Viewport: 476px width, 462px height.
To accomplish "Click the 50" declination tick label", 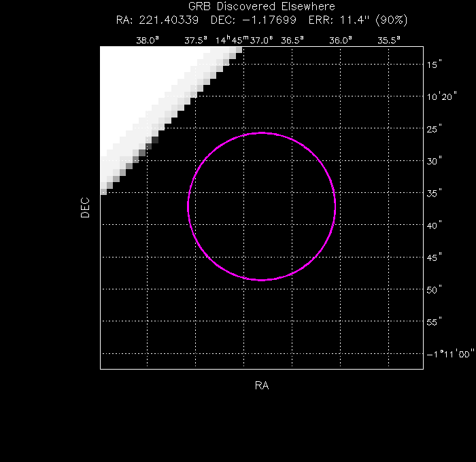I will pyautogui.click(x=434, y=289).
